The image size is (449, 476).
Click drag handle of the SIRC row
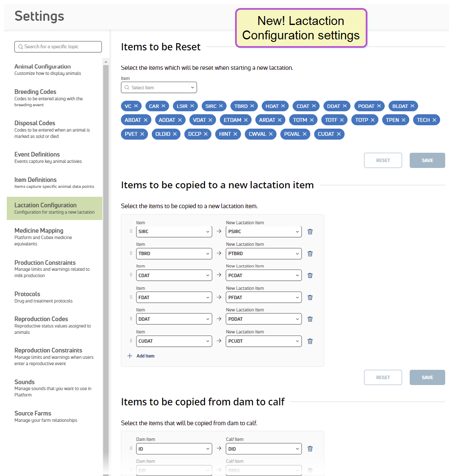click(131, 231)
